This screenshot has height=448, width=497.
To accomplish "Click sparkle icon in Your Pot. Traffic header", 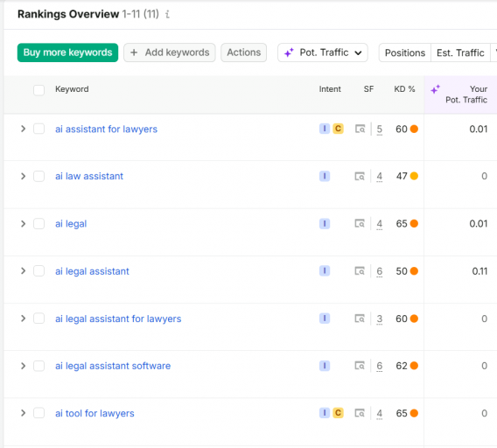I will click(435, 89).
